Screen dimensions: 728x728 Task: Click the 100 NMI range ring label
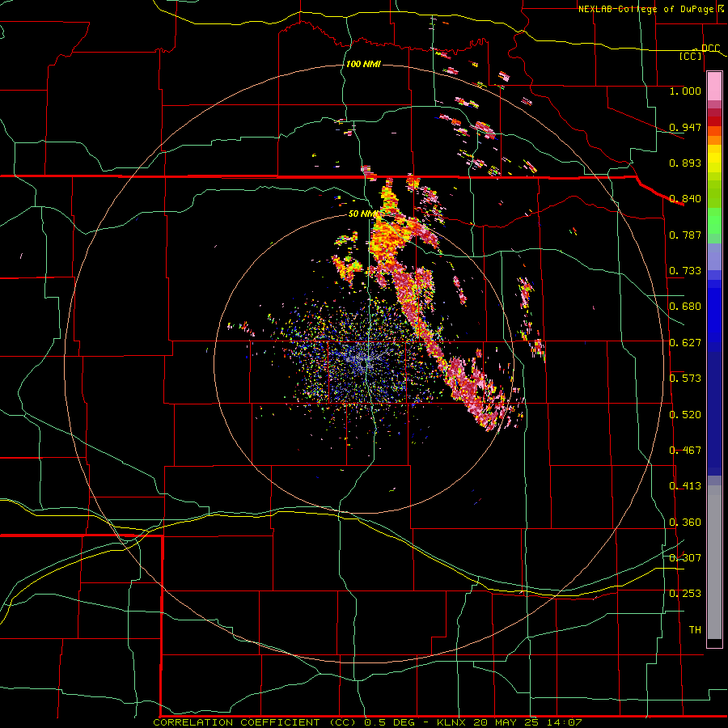point(363,64)
